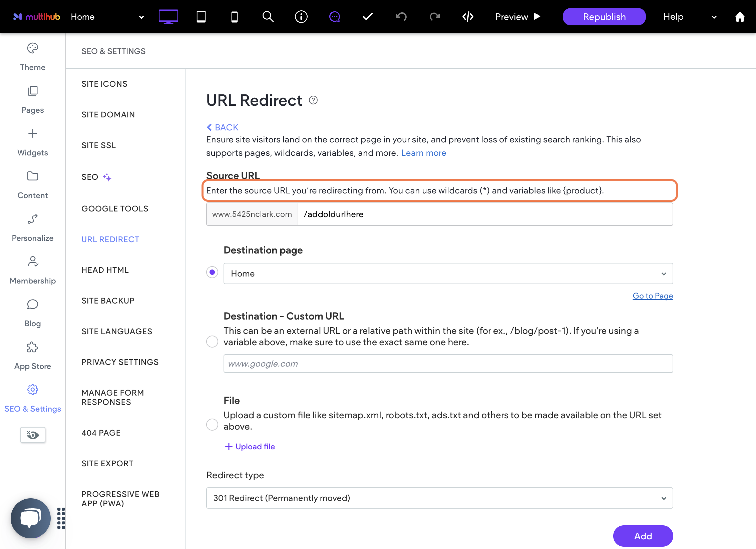Open the Widgets panel

[33, 142]
